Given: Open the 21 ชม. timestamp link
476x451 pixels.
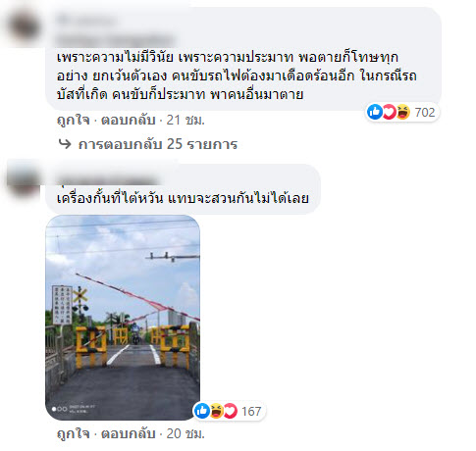Looking at the screenshot, I should (185, 121).
